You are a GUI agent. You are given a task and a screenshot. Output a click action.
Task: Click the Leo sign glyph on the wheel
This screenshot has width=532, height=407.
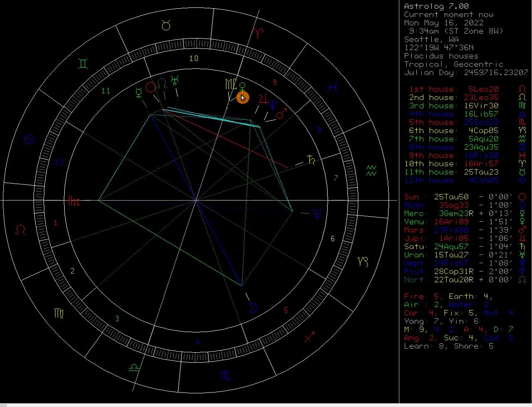click(x=20, y=230)
